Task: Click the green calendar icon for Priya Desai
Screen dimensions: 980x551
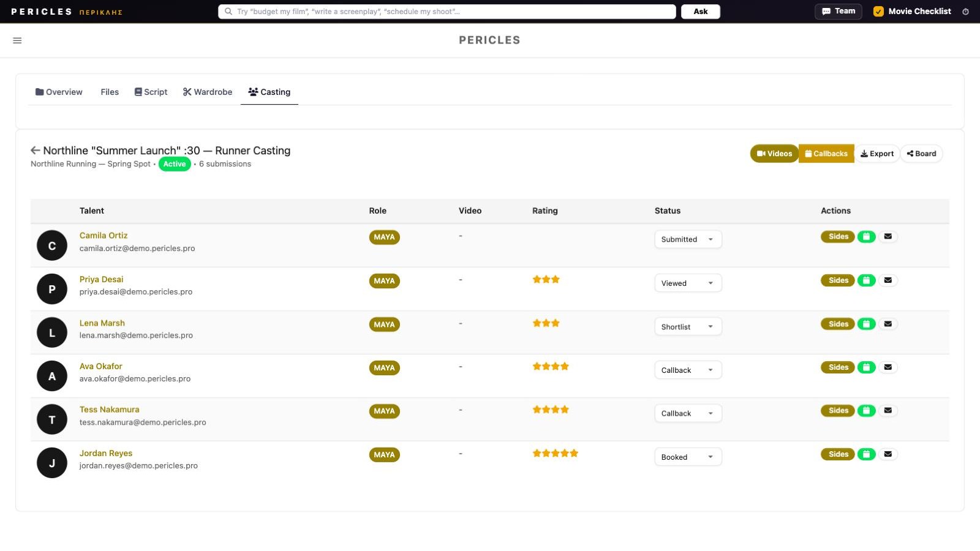Action: 866,280
